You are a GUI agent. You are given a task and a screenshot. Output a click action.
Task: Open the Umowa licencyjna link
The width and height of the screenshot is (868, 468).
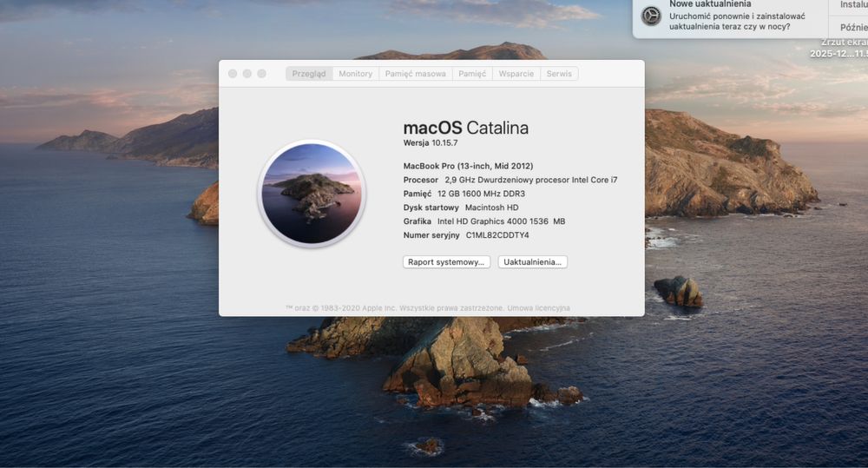coord(539,308)
